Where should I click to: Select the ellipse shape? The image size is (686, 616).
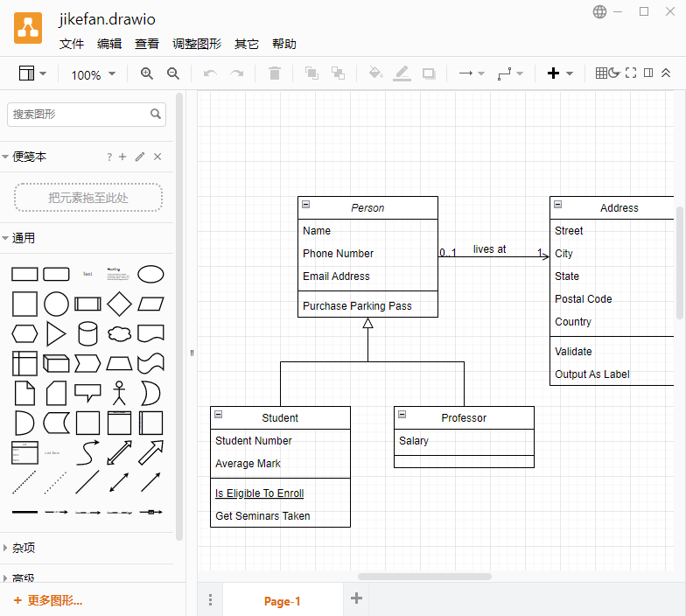click(x=150, y=275)
